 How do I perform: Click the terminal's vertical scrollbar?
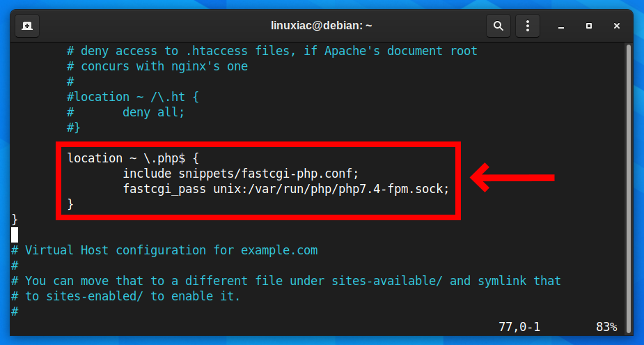click(x=629, y=189)
